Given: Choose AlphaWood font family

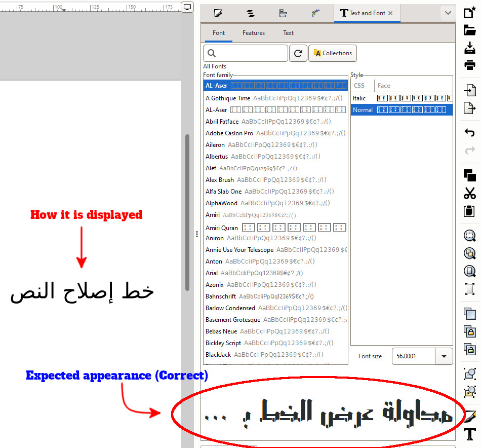Looking at the screenshot, I should [275, 203].
